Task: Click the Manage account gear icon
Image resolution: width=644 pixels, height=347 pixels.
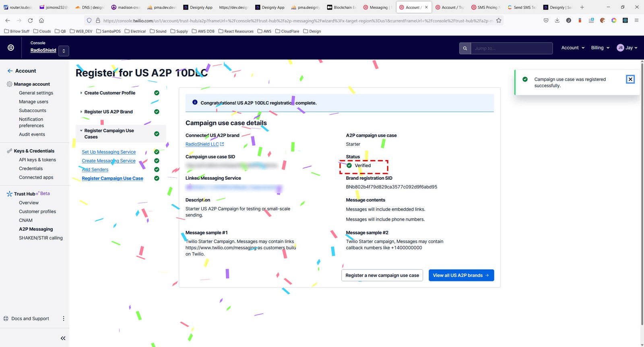Action: click(x=10, y=84)
